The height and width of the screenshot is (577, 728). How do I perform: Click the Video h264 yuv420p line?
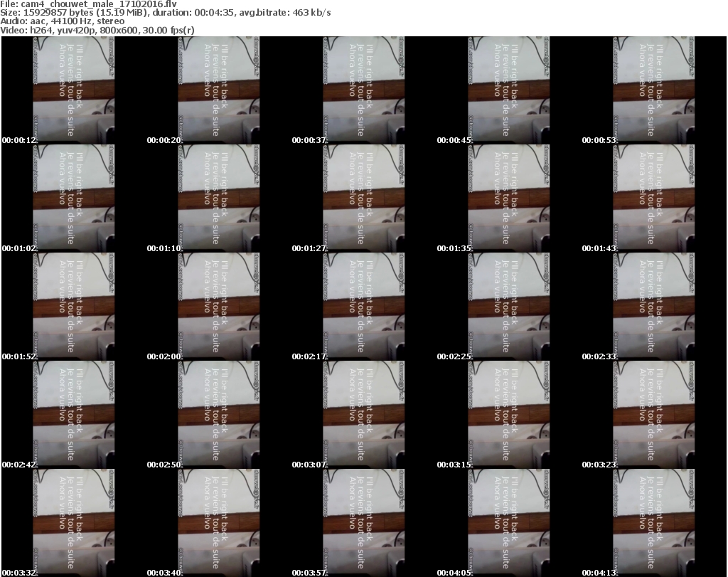click(97, 30)
